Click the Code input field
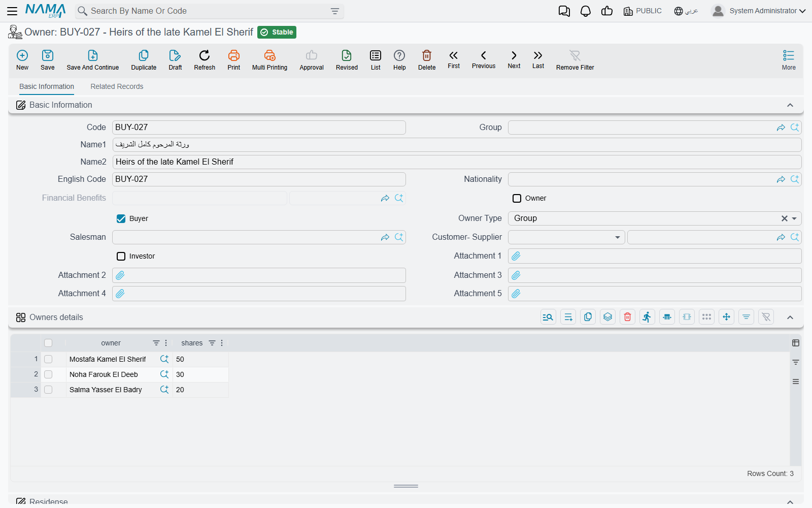Screen dimensions: 812x508 pos(259,128)
